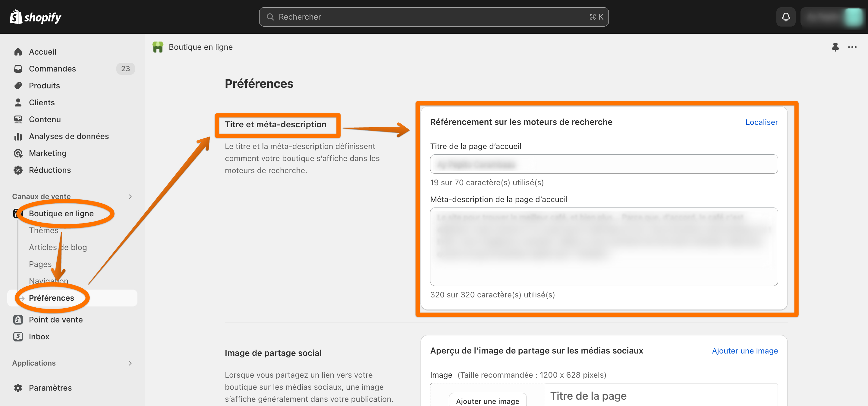Click the Commandes inbox icon
The height and width of the screenshot is (406, 868).
(18, 68)
